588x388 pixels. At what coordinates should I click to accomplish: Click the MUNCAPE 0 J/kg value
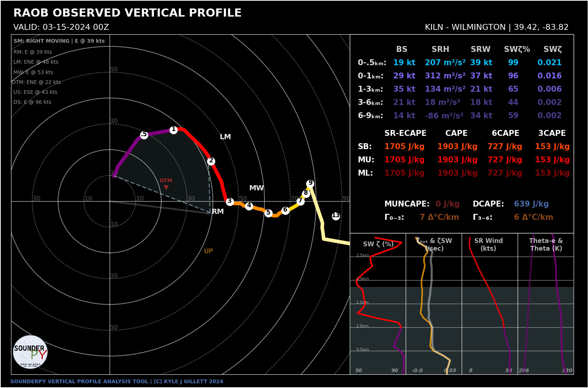(448, 204)
